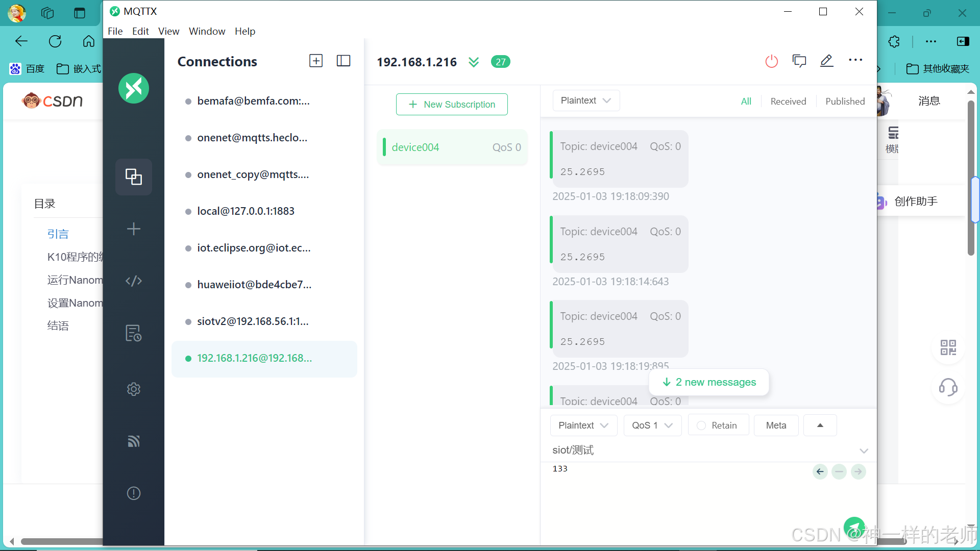Select iot.eclipse.org connection
Image resolution: width=980 pixels, height=551 pixels.
(264, 248)
